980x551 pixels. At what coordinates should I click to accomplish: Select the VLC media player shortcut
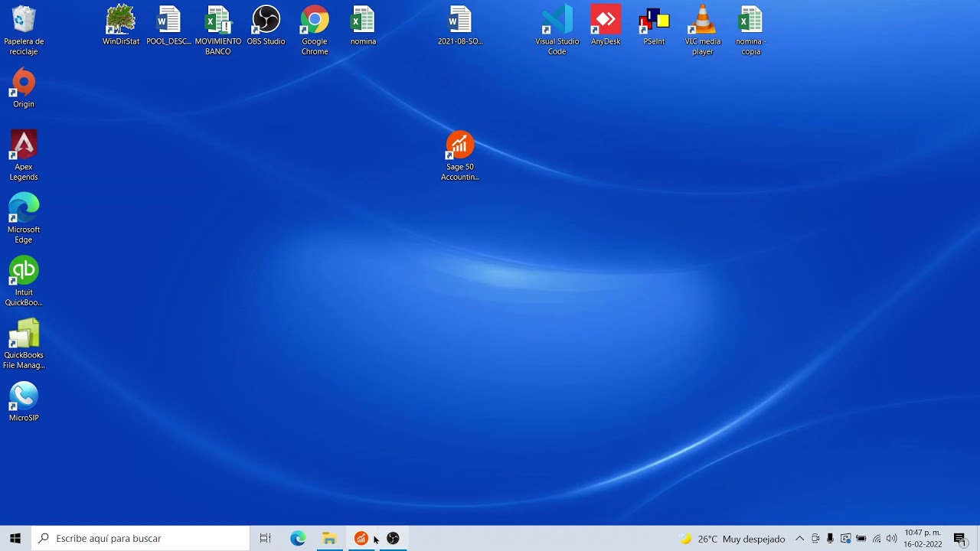click(x=703, y=31)
